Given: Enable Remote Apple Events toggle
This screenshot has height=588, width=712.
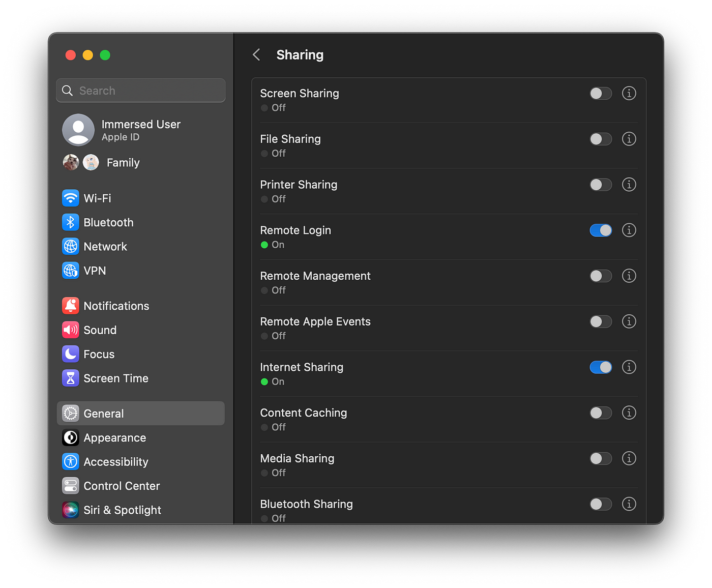Looking at the screenshot, I should click(601, 321).
